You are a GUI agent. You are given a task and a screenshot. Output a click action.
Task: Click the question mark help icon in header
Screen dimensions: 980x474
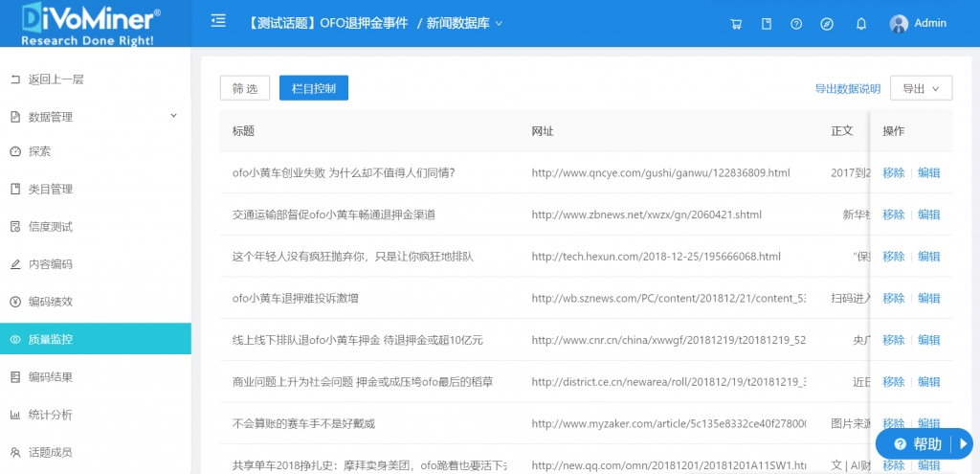point(796,24)
